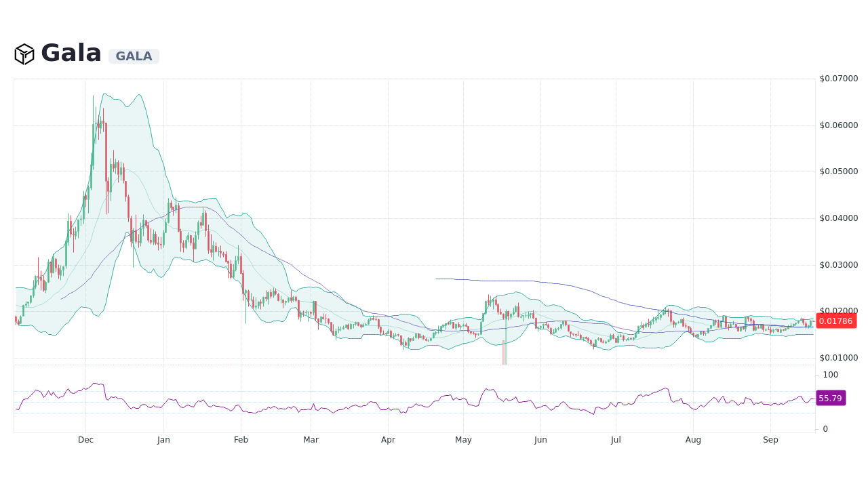This screenshot has height=488, width=868.
Task: Select the GALA ticker badge
Action: tap(134, 56)
